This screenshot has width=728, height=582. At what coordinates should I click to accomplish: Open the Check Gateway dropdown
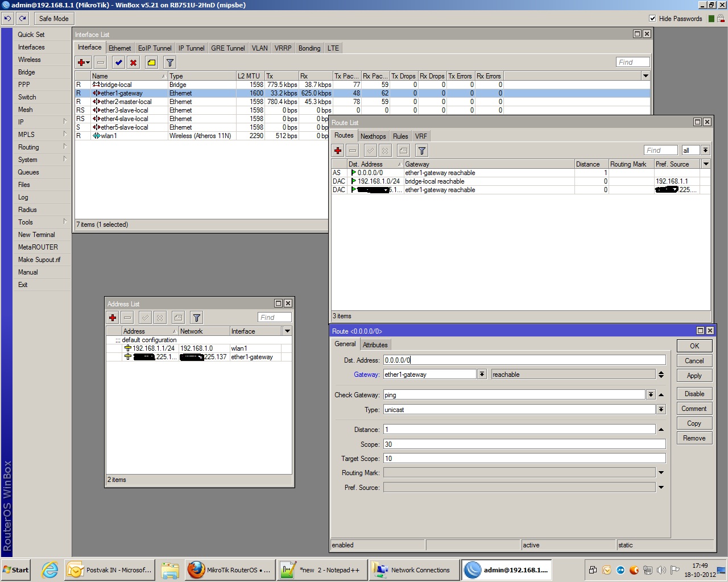[650, 395]
